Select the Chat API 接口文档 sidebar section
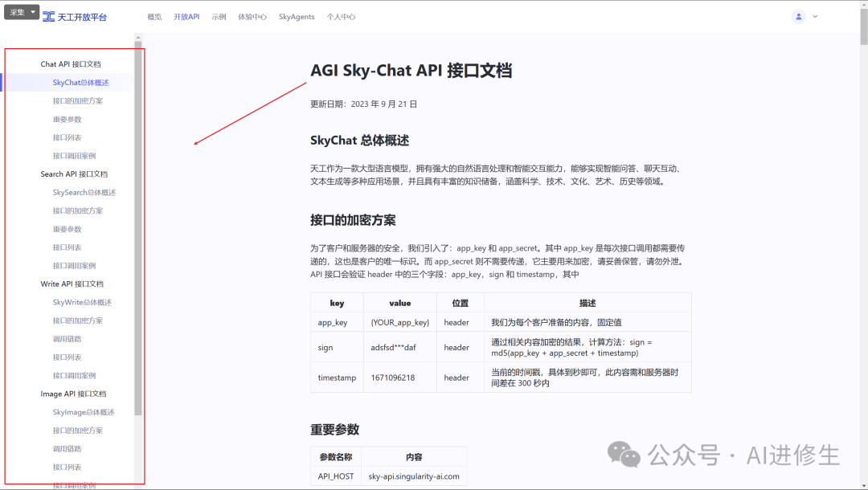 tap(70, 64)
